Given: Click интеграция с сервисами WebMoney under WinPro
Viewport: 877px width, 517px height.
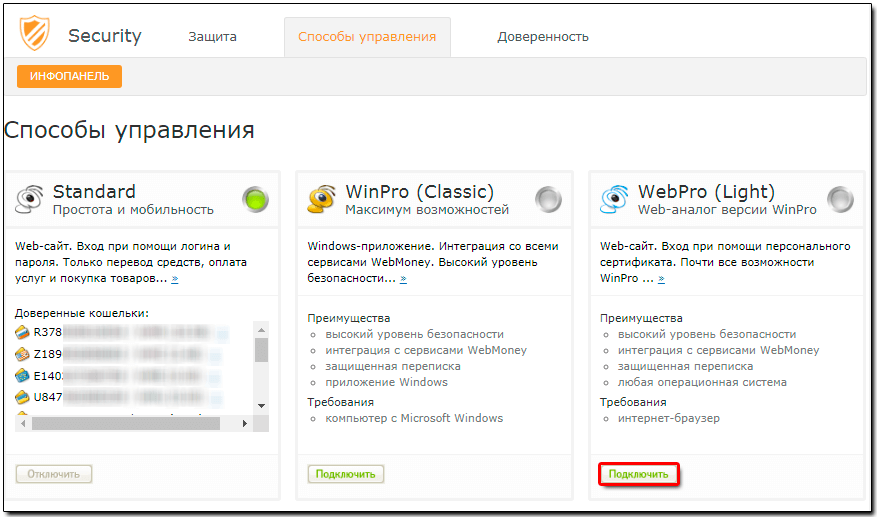Looking at the screenshot, I should tap(426, 350).
